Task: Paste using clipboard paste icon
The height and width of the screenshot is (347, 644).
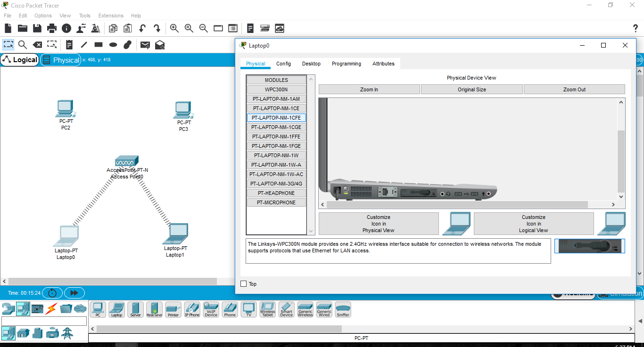Action: tap(128, 28)
